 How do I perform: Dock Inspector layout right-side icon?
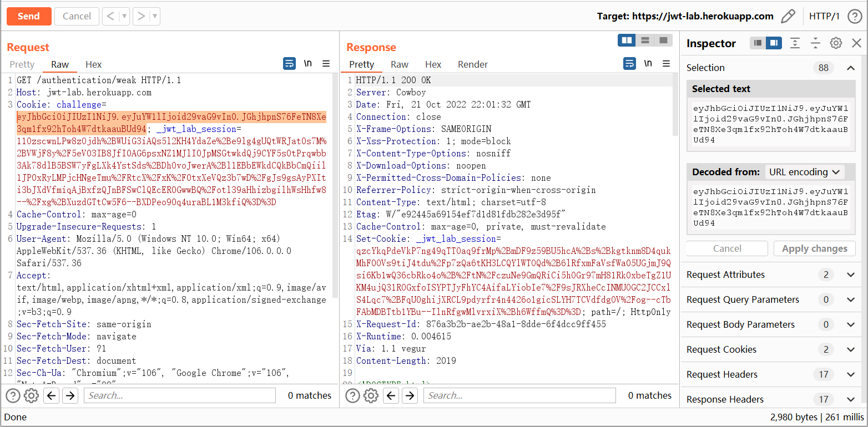click(774, 43)
